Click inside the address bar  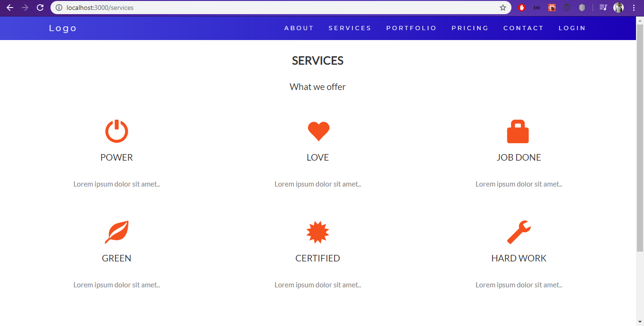[189, 8]
